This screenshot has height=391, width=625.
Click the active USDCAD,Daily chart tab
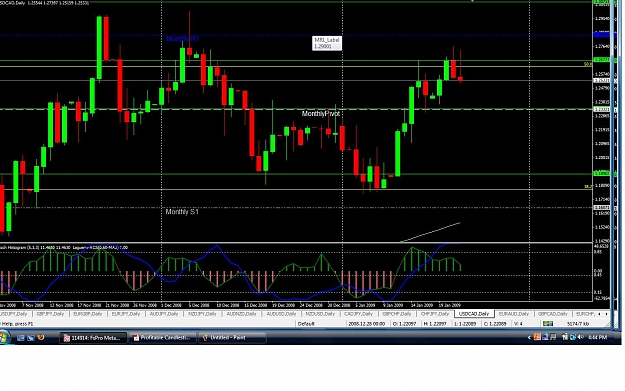pyautogui.click(x=474, y=314)
